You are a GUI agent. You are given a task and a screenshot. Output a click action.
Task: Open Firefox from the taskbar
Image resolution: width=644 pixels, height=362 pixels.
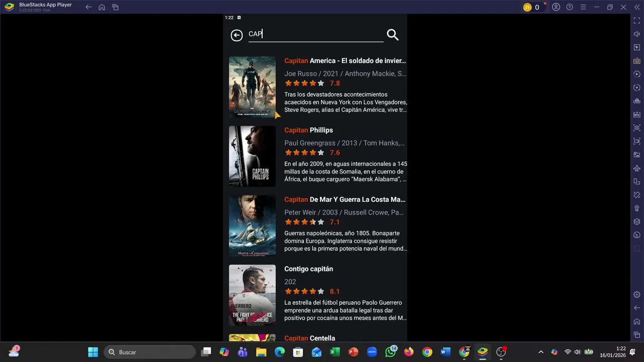tap(409, 352)
